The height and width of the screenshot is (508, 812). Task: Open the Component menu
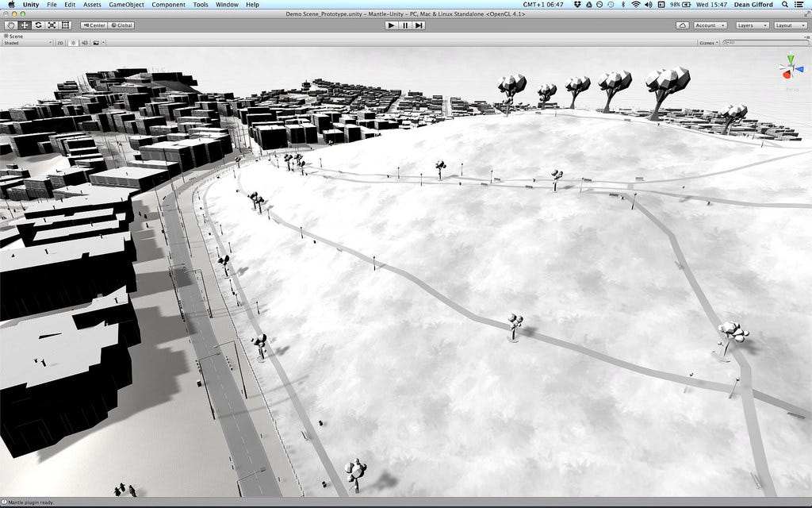coord(169,4)
